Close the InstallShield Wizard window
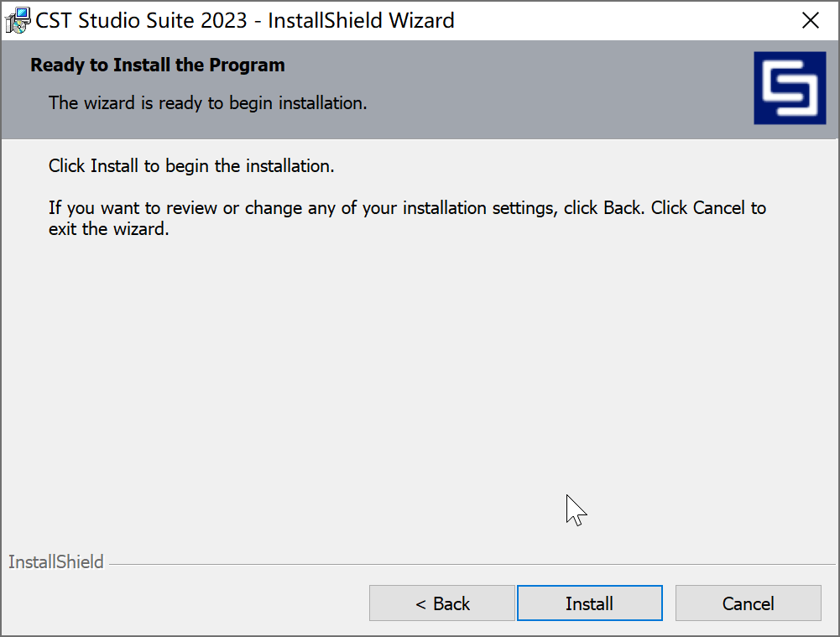Screen dimensions: 840x637 (x=811, y=20)
